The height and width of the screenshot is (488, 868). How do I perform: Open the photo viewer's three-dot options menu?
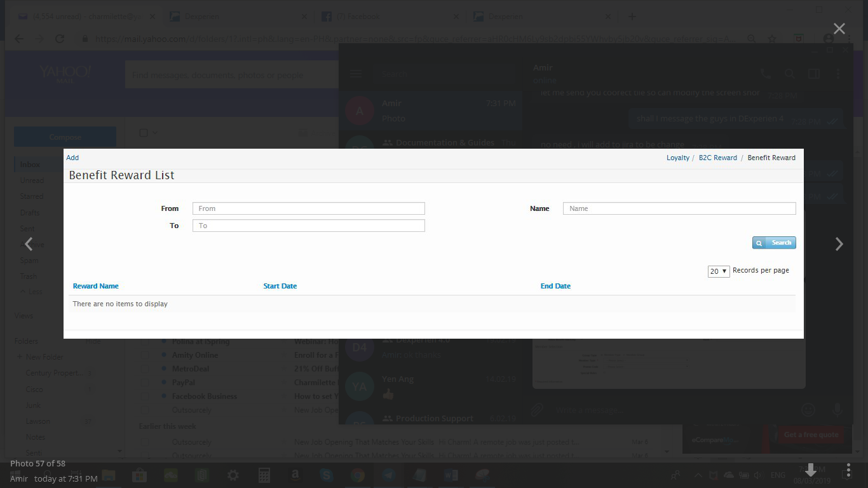[x=848, y=470]
